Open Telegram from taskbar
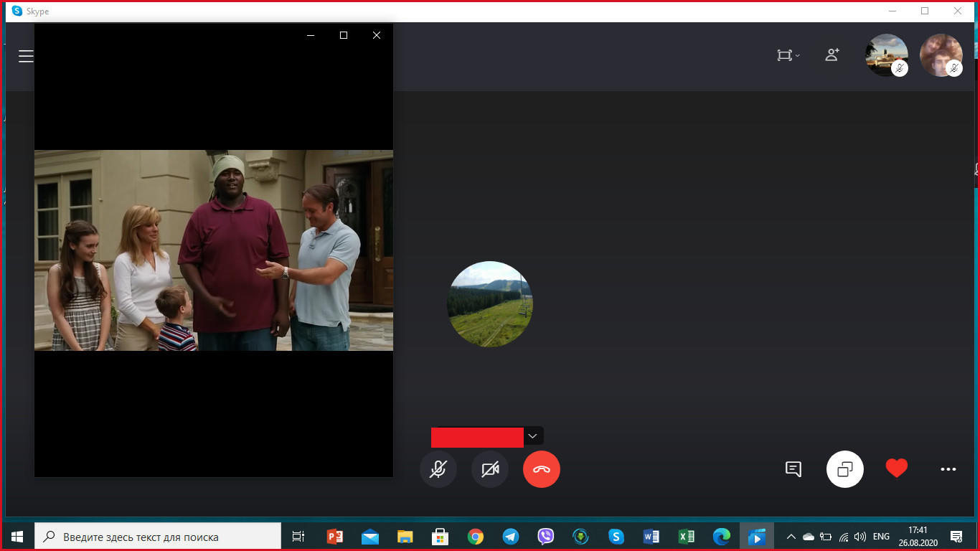 pos(510,537)
